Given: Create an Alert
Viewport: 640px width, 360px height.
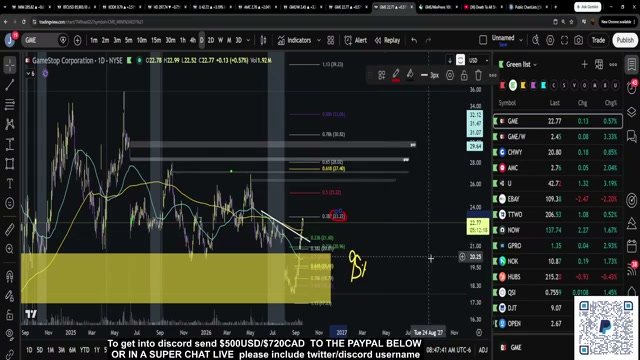Looking at the screenshot, I should point(355,40).
